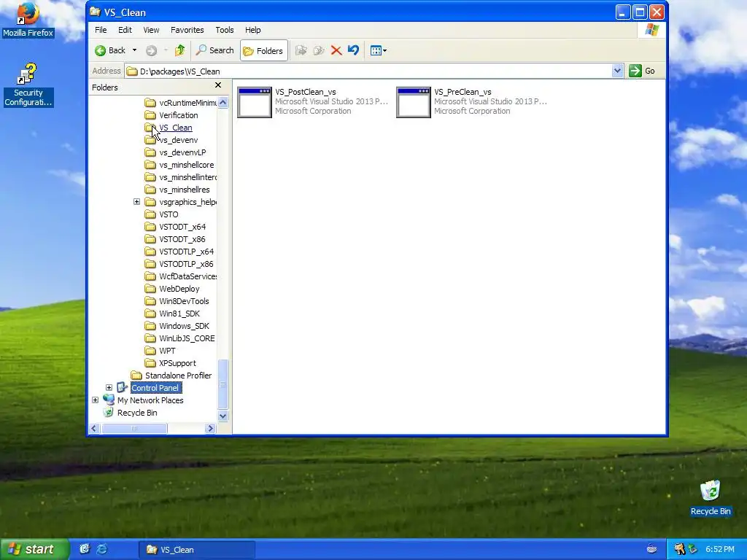Viewport: 747px width, 560px height.
Task: Open the Views dropdown button
Action: tap(379, 50)
